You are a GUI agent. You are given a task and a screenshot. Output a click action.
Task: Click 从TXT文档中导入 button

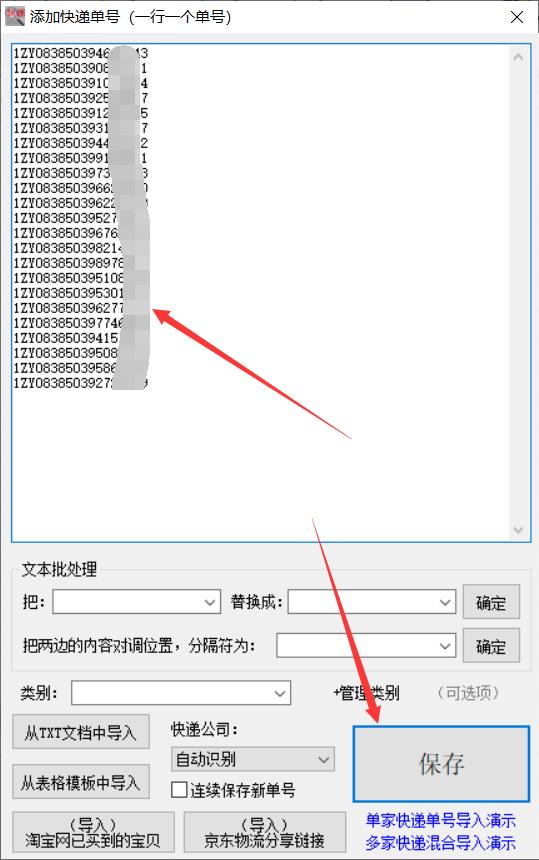81,732
